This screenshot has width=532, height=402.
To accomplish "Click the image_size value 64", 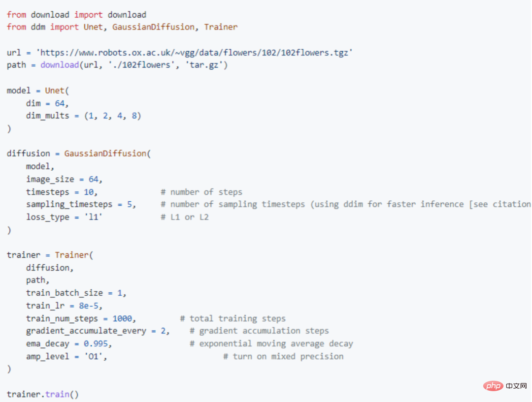I will pos(93,179).
